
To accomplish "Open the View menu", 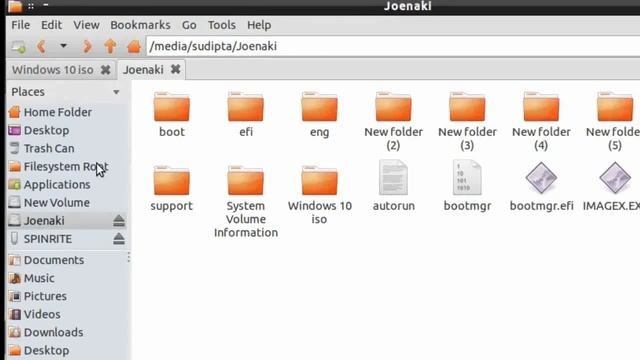I will pos(86,25).
